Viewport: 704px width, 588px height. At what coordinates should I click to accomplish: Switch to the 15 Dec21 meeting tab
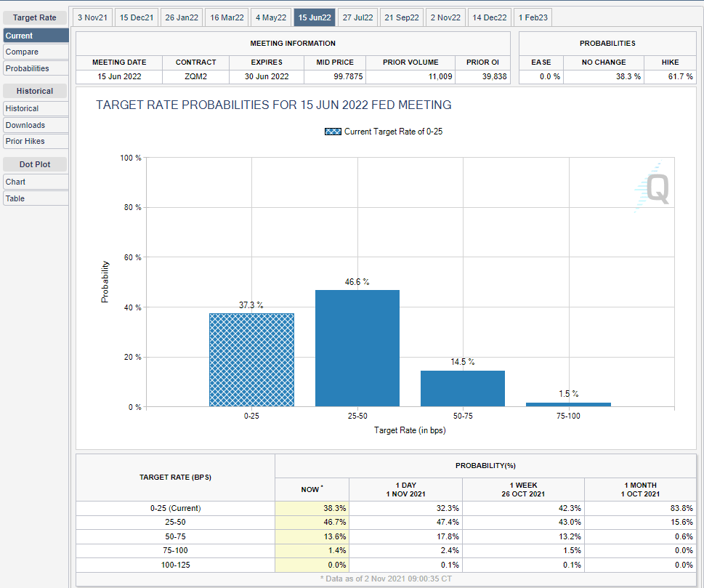click(137, 17)
